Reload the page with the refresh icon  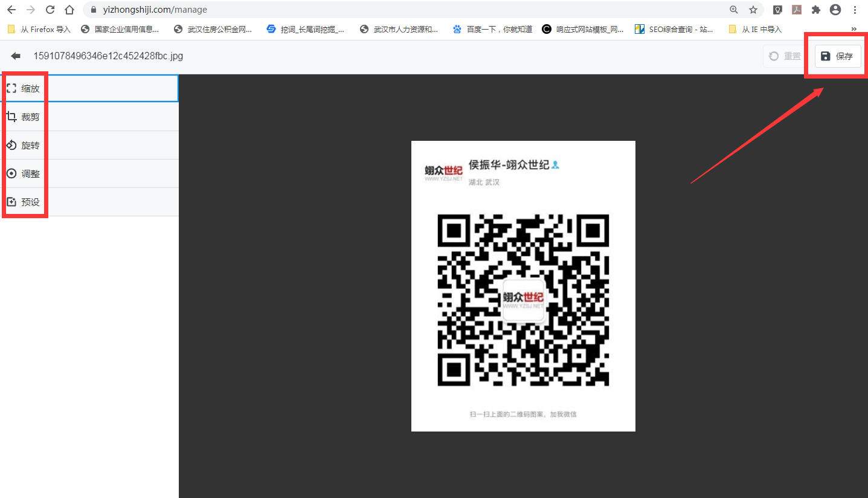(x=50, y=10)
